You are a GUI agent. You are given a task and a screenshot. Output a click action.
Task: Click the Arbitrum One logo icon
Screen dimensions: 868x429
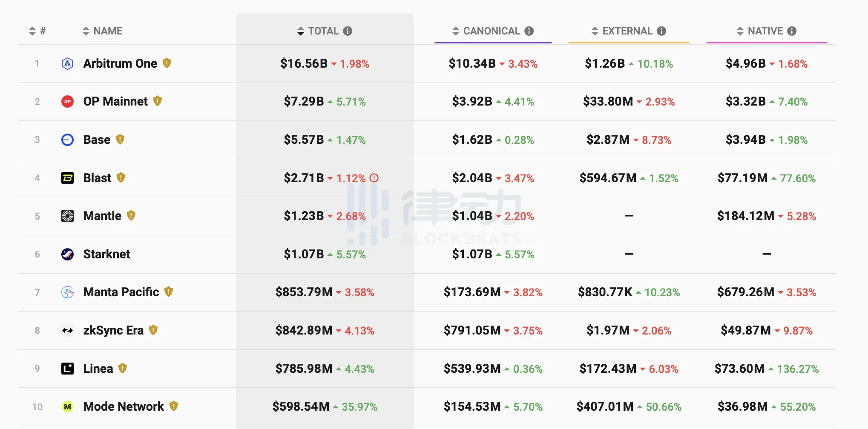click(x=67, y=64)
